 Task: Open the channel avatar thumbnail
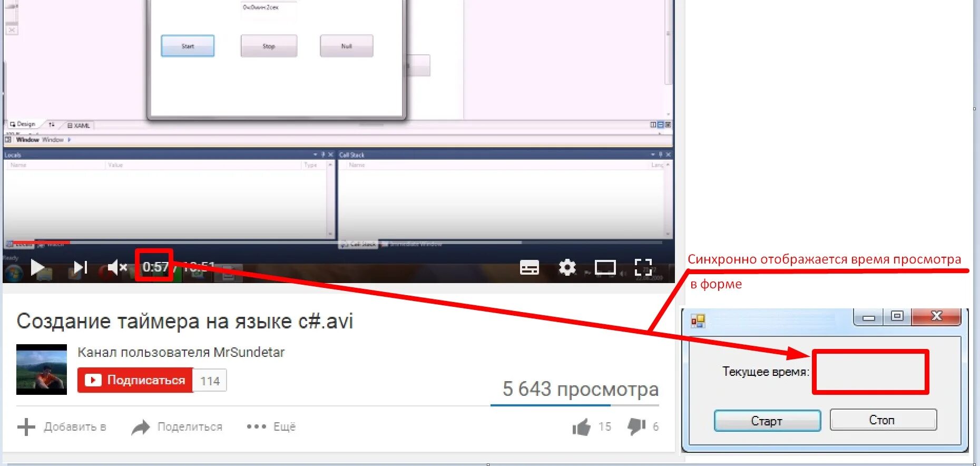click(42, 370)
